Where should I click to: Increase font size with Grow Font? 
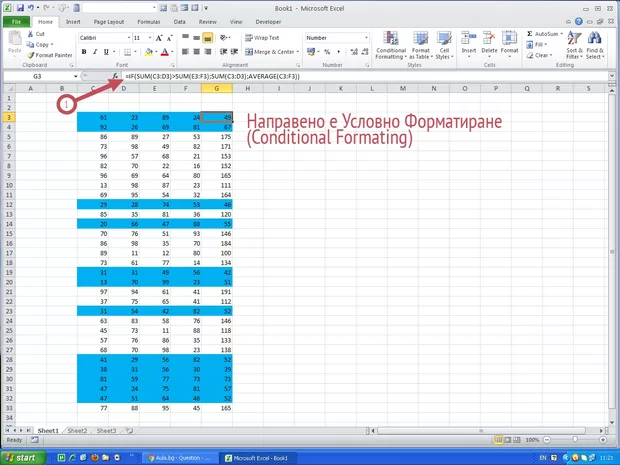(159, 38)
